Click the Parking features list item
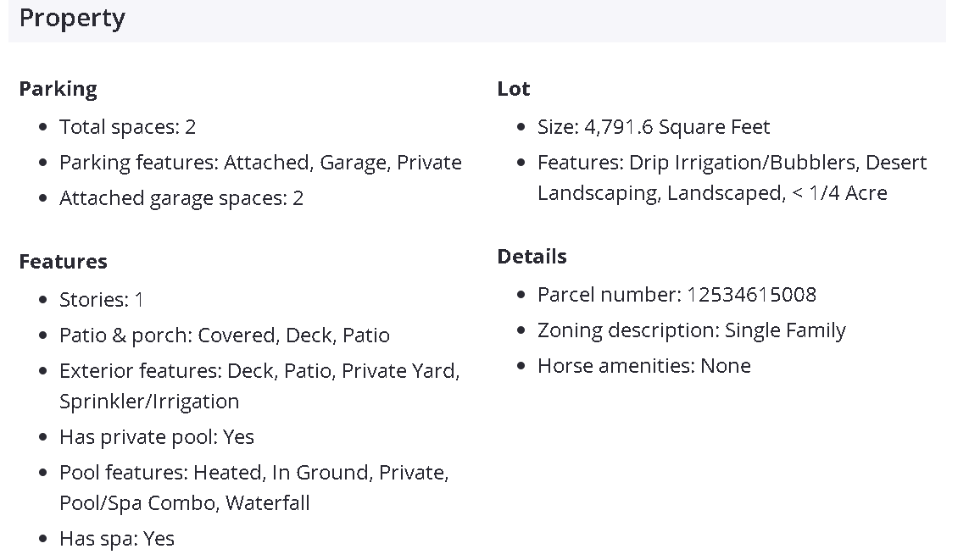This screenshot has height=560, width=969. click(260, 163)
